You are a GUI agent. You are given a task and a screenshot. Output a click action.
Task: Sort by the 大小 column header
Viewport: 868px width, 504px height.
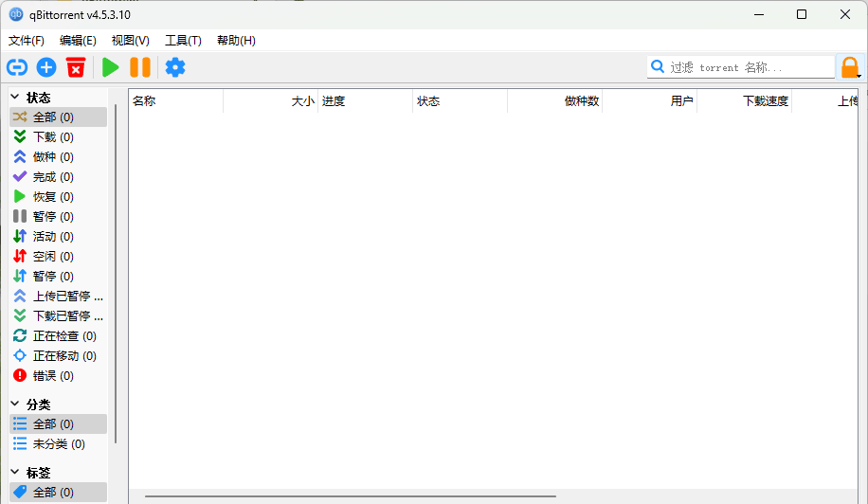coord(271,101)
